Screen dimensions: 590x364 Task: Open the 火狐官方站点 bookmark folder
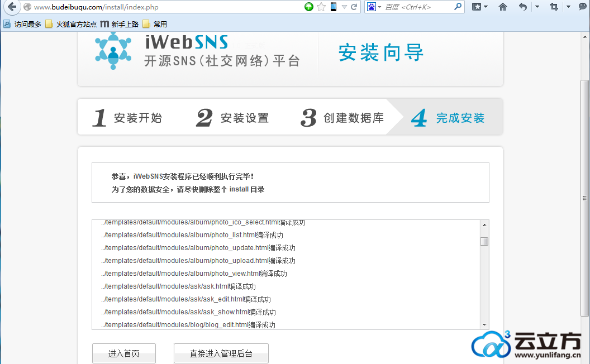coord(71,24)
